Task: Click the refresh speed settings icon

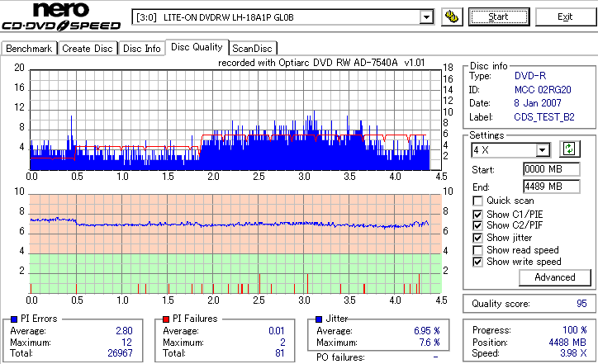Action: [569, 149]
